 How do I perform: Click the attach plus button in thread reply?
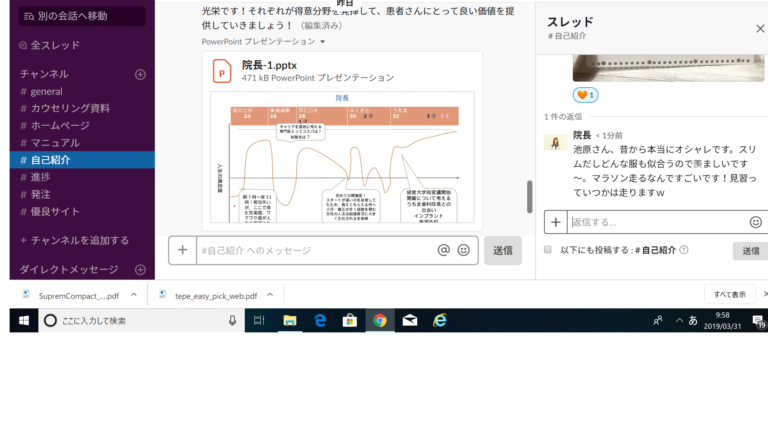(556, 222)
